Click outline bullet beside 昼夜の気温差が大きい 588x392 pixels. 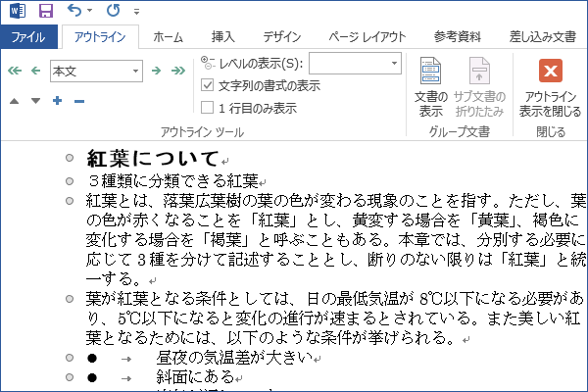coord(70,358)
